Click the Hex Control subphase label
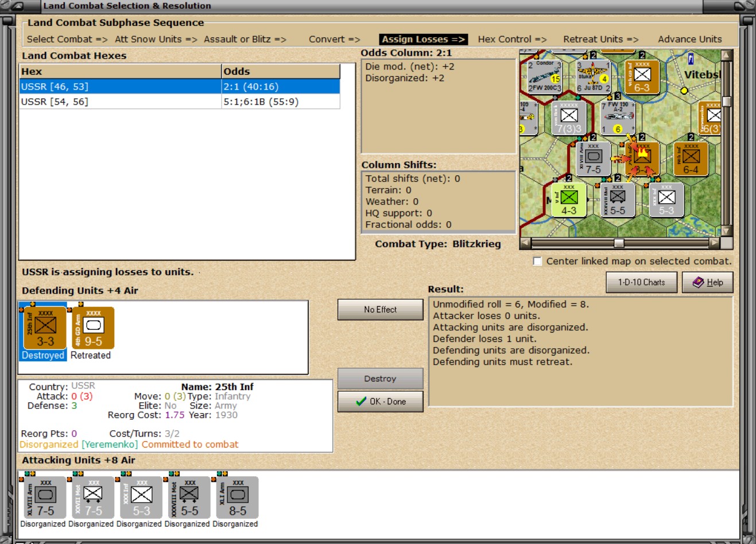The image size is (756, 544). 513,39
